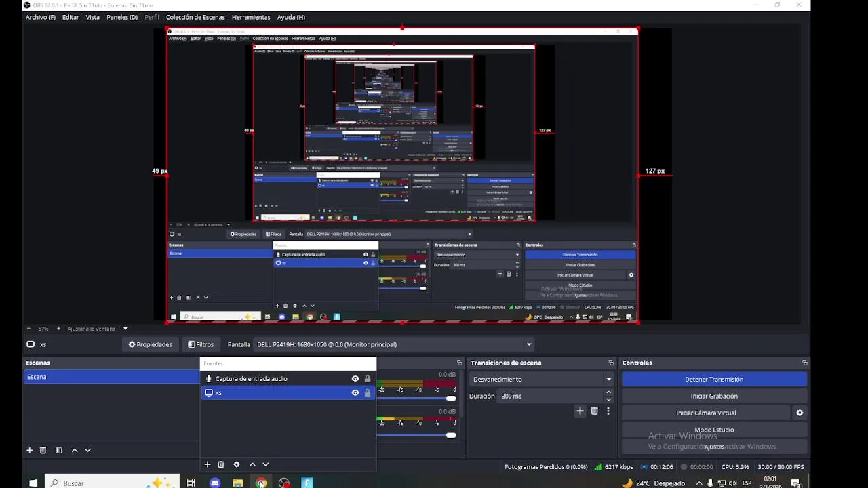
Task: Remove the selected scene with the trash icon
Action: coord(43,450)
